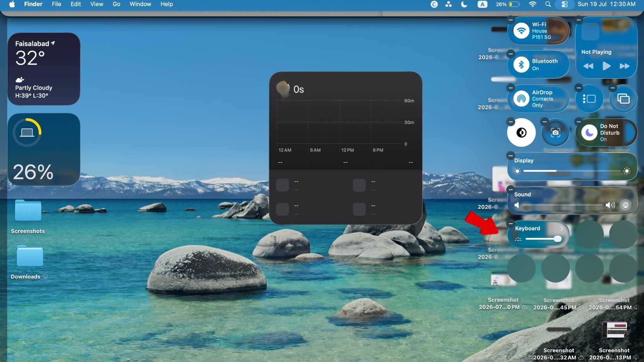
Task: Toggle the Bluetooth control icon
Action: coord(521,65)
